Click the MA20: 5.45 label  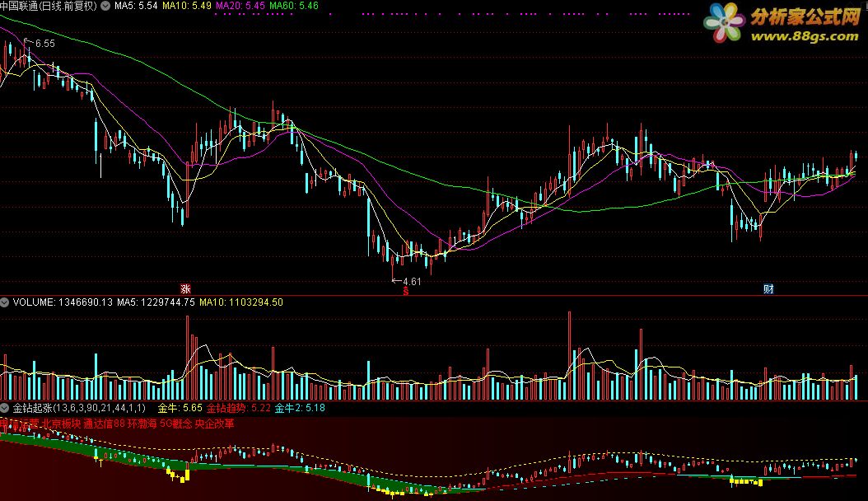(x=240, y=6)
